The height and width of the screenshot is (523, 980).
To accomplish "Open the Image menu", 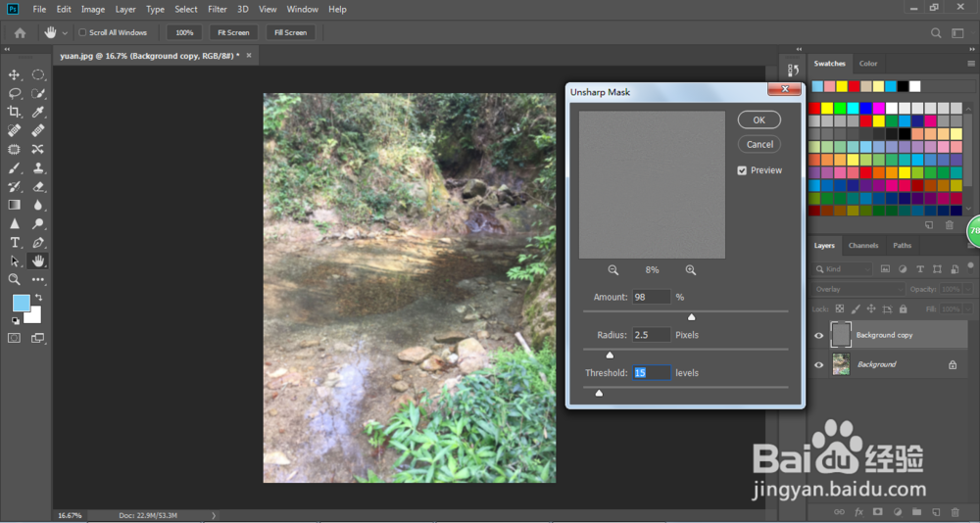I will tap(93, 10).
